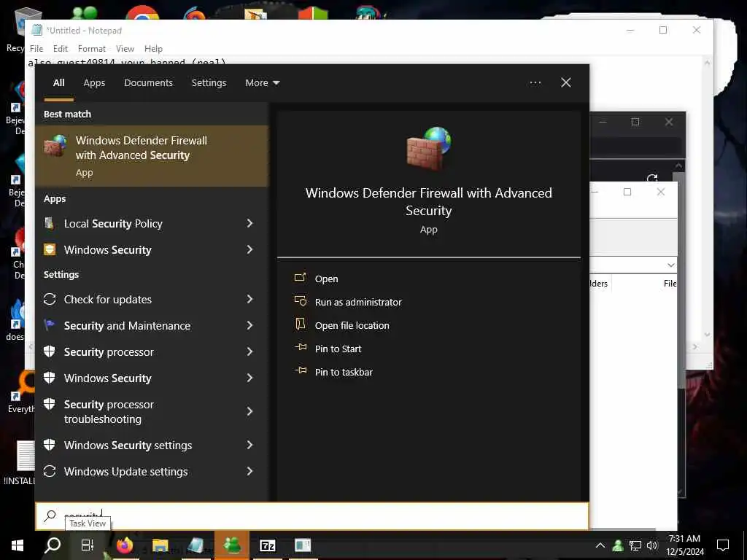This screenshot has height=560, width=747.
Task: Choose Open file location
Action: pos(352,325)
